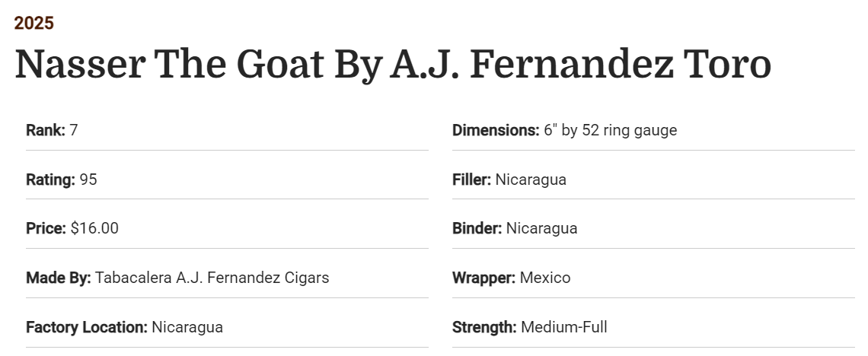Click the rating value 95
Image resolution: width=868 pixels, height=356 pixels.
[88, 180]
